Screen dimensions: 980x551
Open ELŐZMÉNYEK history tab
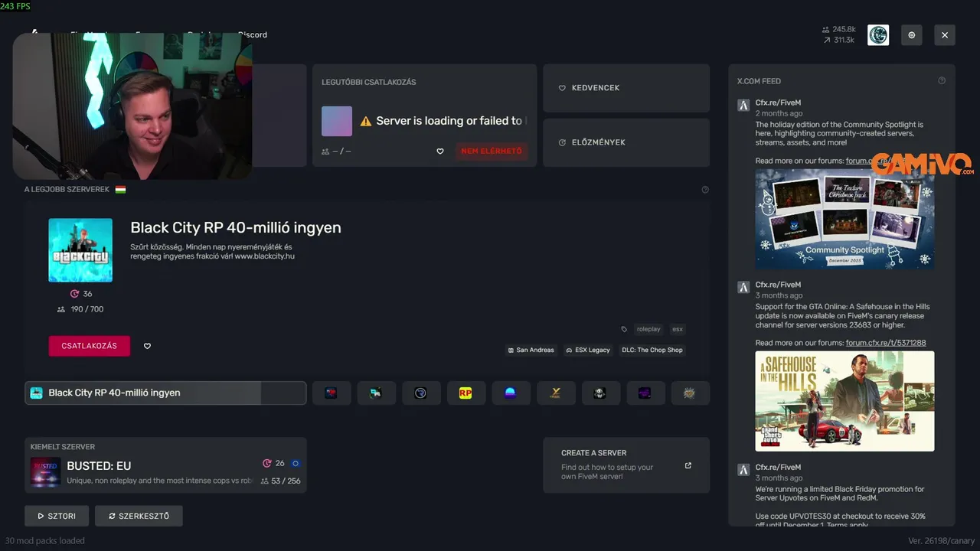tap(626, 142)
